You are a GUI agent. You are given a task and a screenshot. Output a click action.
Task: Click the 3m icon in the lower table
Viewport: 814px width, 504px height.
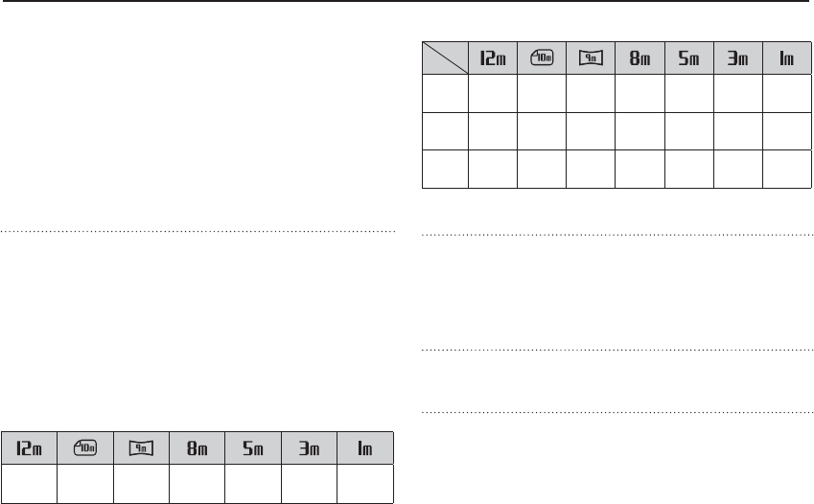(x=310, y=447)
